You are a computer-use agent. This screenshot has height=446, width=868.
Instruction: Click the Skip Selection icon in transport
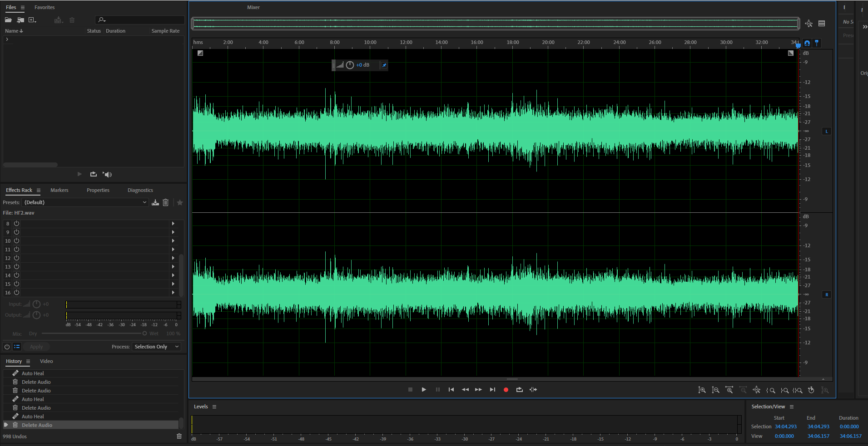coord(533,390)
